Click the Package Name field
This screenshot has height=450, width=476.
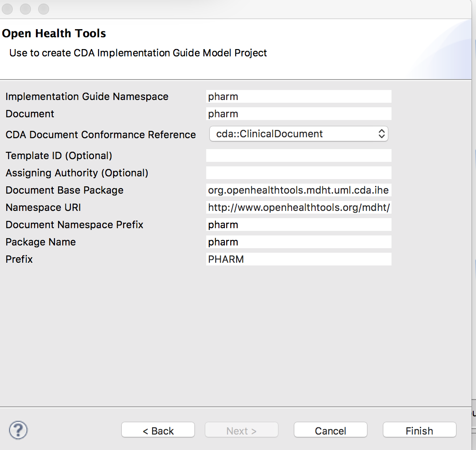click(x=299, y=242)
